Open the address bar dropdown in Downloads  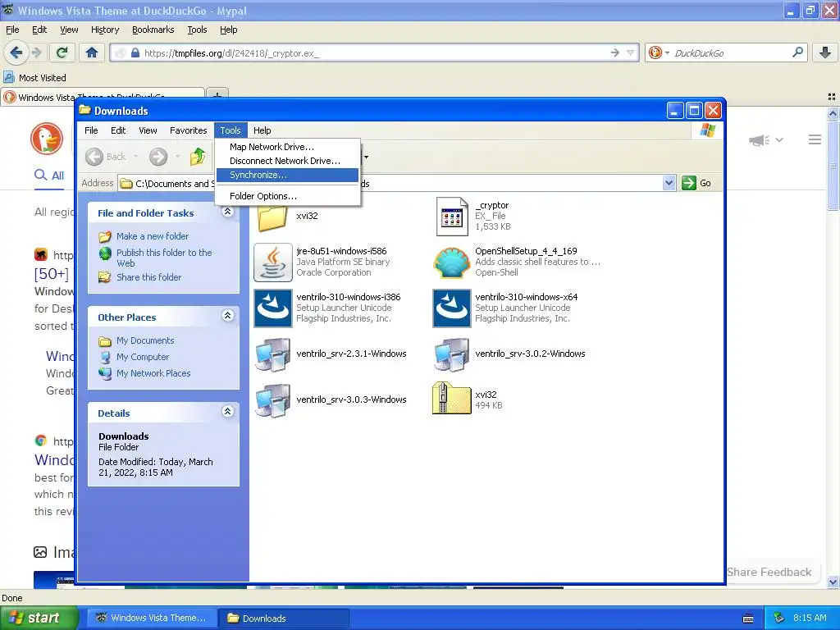point(668,183)
